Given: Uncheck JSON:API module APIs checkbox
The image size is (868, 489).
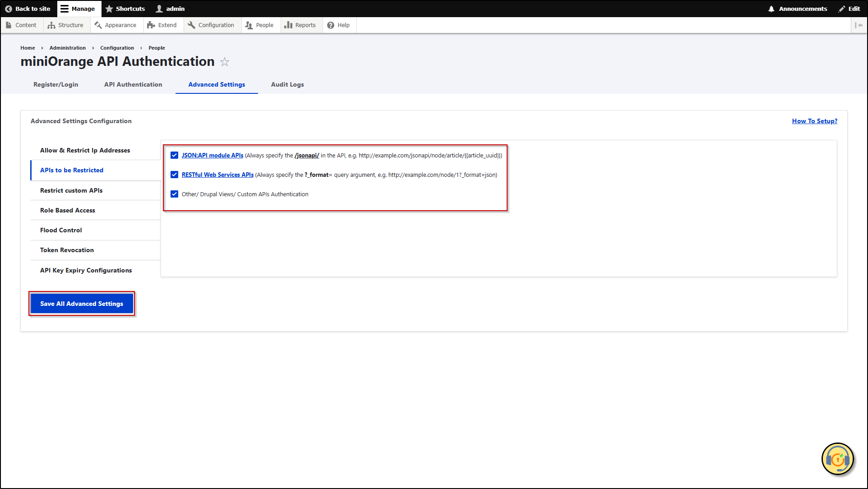Looking at the screenshot, I should (x=174, y=155).
